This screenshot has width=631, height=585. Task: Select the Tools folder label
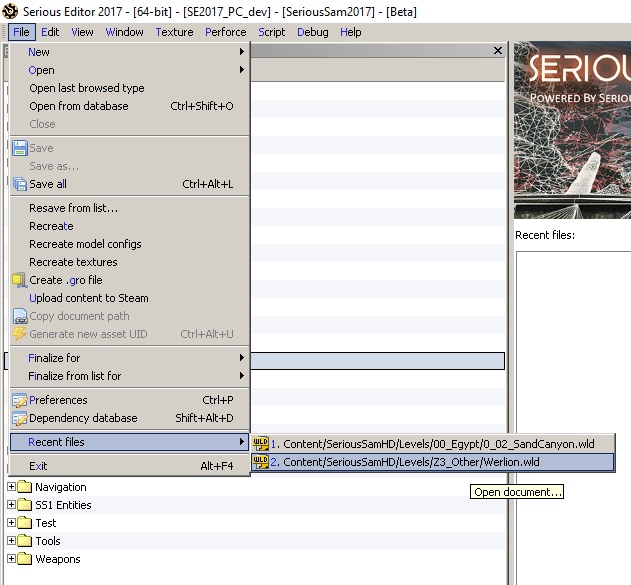tap(47, 541)
